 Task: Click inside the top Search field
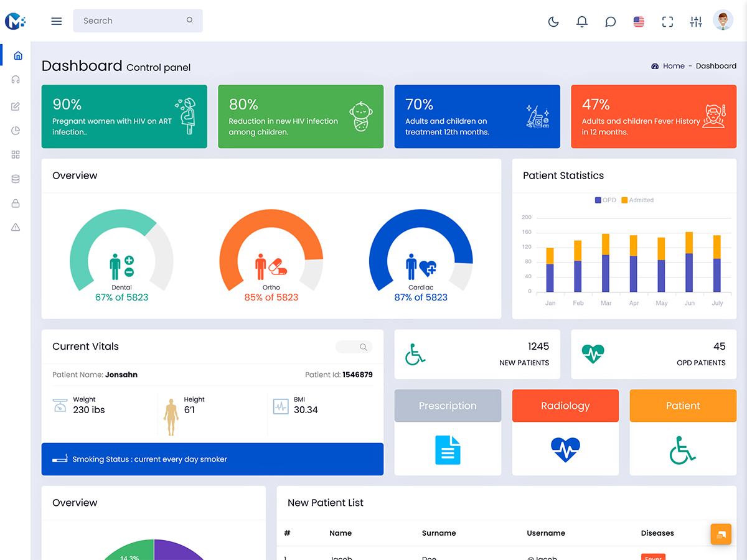(x=138, y=21)
